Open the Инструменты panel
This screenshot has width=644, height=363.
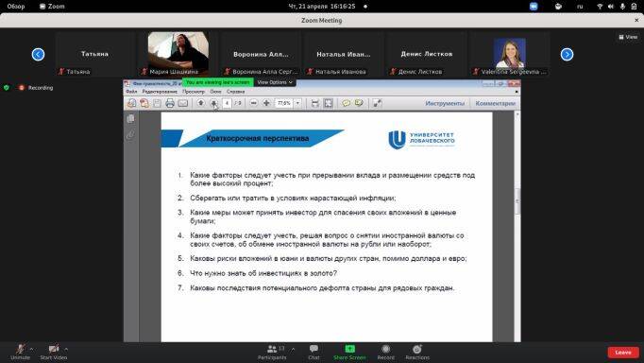pyautogui.click(x=445, y=103)
